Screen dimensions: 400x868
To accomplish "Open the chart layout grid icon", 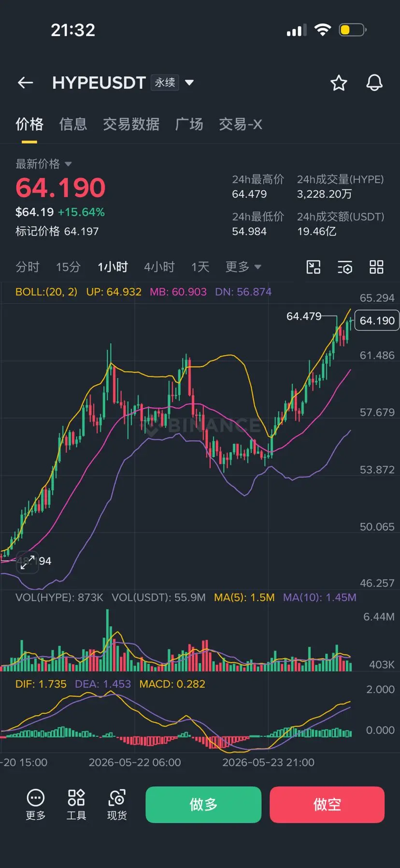I will [x=376, y=267].
